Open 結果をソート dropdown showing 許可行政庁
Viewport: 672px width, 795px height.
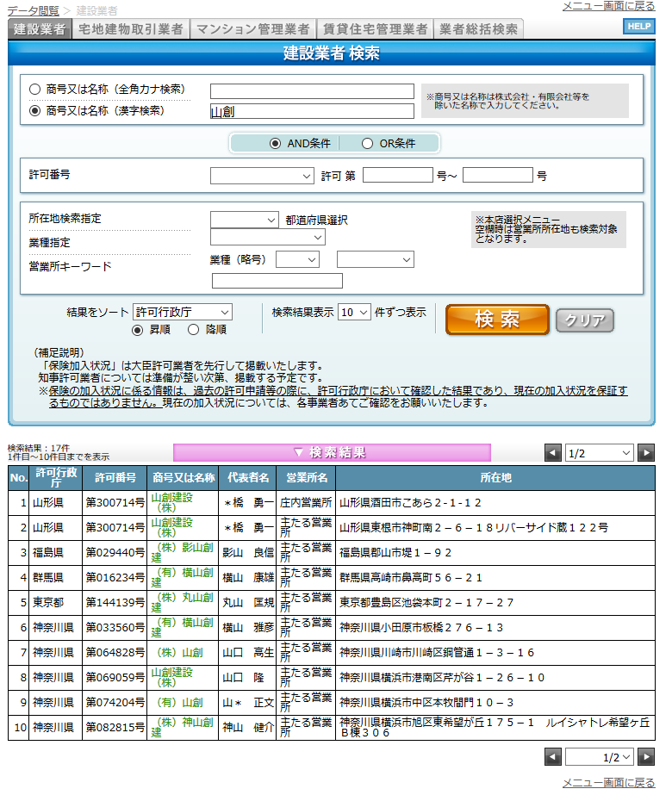point(183,312)
